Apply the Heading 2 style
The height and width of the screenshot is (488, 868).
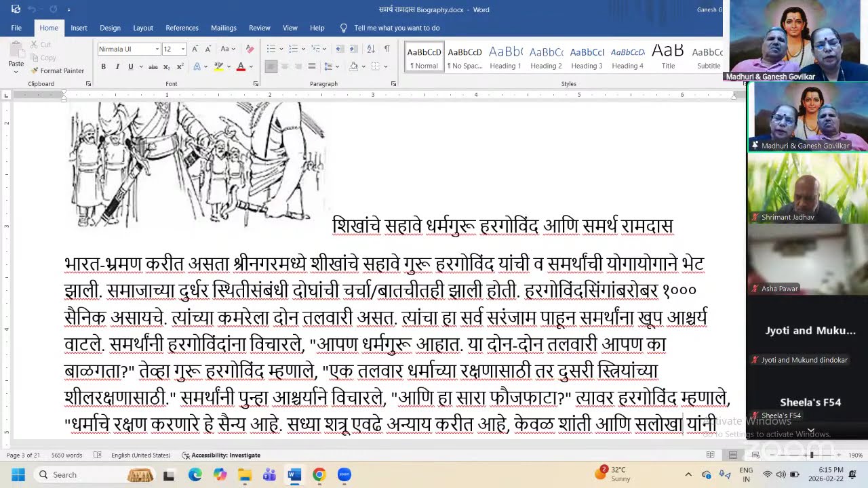click(x=546, y=58)
